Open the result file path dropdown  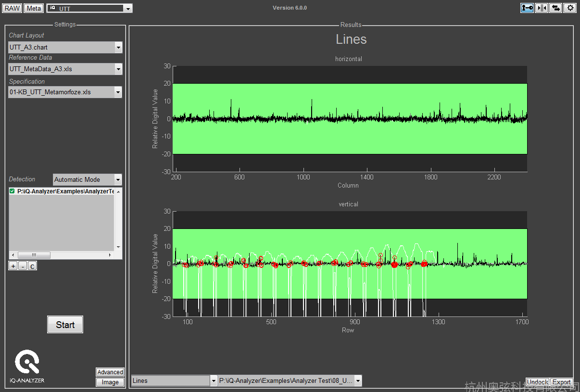357,380
